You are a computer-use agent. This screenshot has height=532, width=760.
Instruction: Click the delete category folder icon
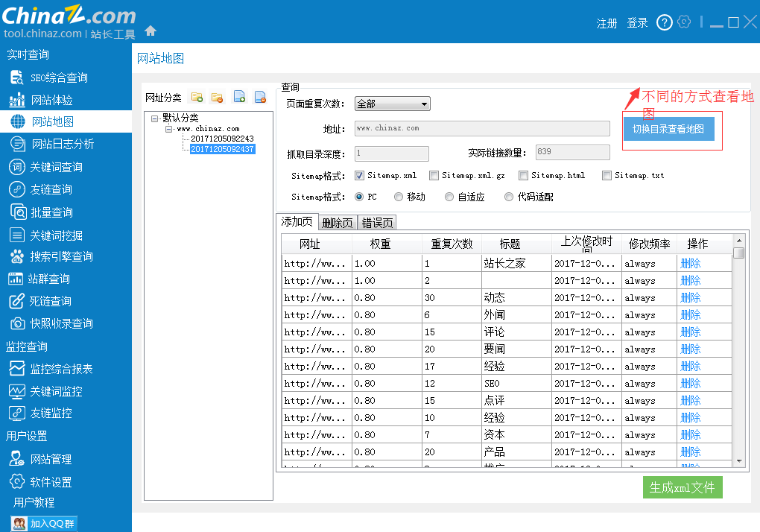click(x=217, y=97)
